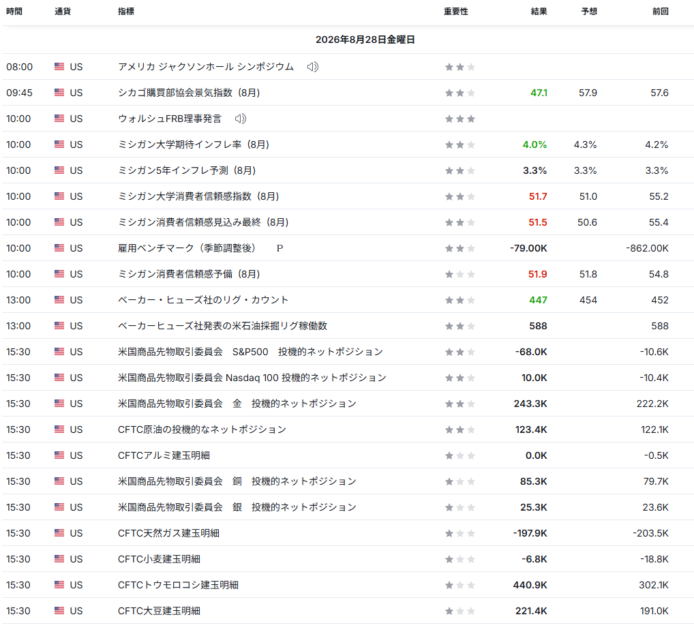Click the 時間 column header

[14, 12]
